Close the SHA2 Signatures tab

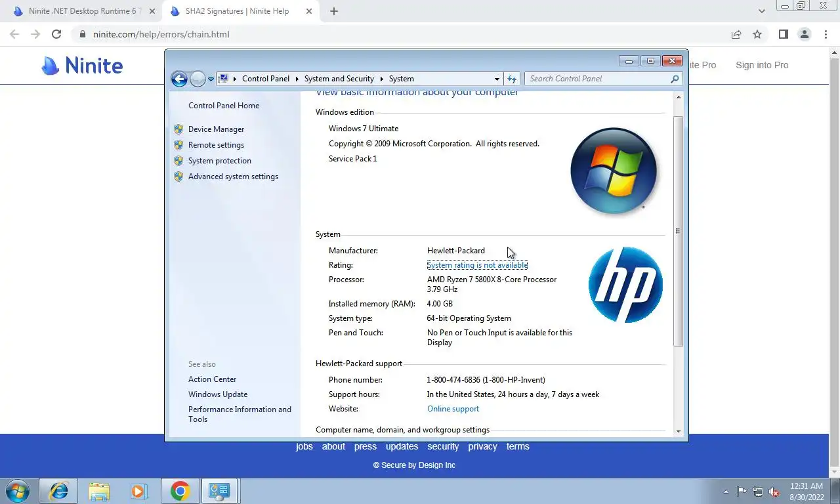(x=308, y=11)
